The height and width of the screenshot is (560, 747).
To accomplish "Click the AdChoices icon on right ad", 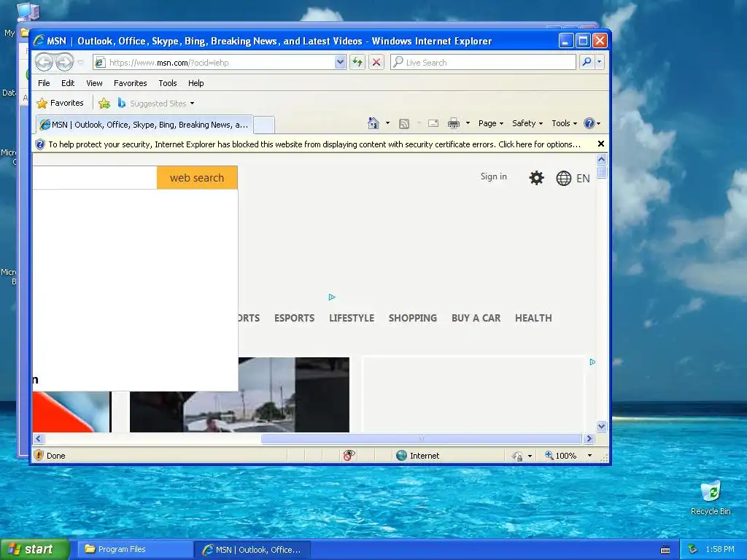I will tap(592, 362).
